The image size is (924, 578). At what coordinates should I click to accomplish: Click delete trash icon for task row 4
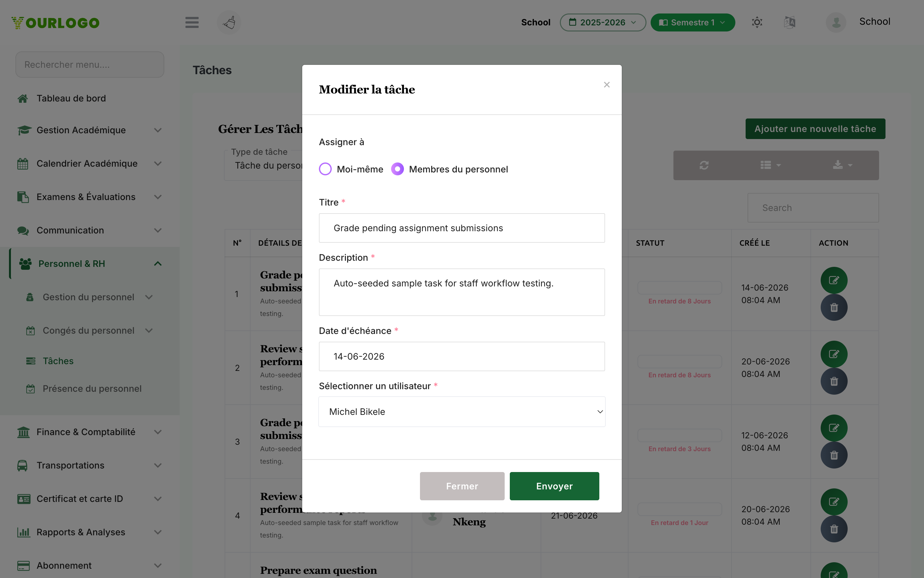(x=834, y=529)
